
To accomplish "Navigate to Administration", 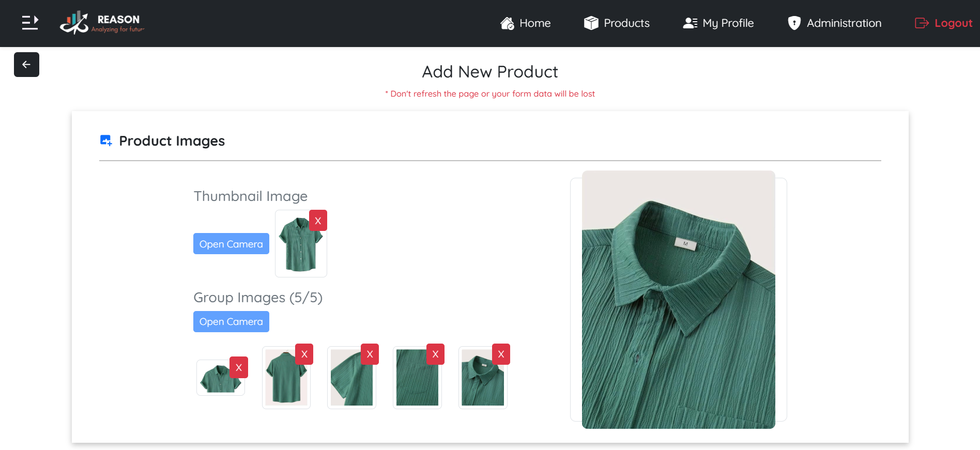I will pos(834,23).
